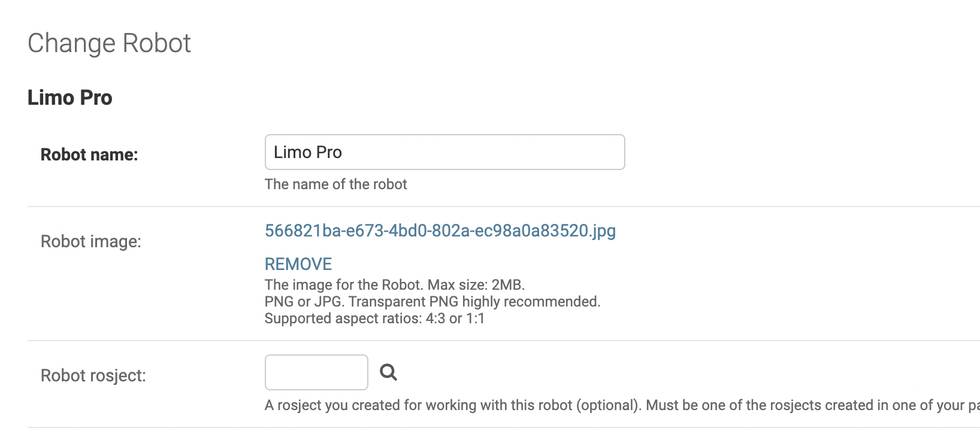980x443 pixels.
Task: Focus the Robot name text field
Action: [444, 152]
